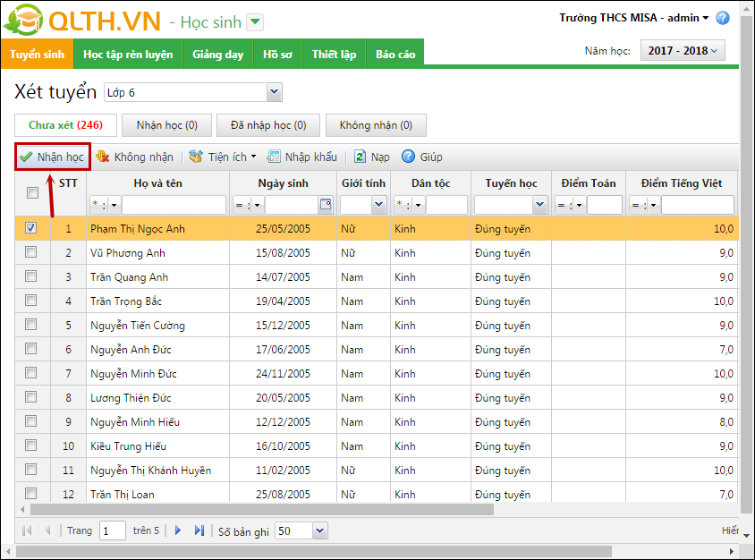Go to the first page of records
The height and width of the screenshot is (560, 755).
[27, 530]
